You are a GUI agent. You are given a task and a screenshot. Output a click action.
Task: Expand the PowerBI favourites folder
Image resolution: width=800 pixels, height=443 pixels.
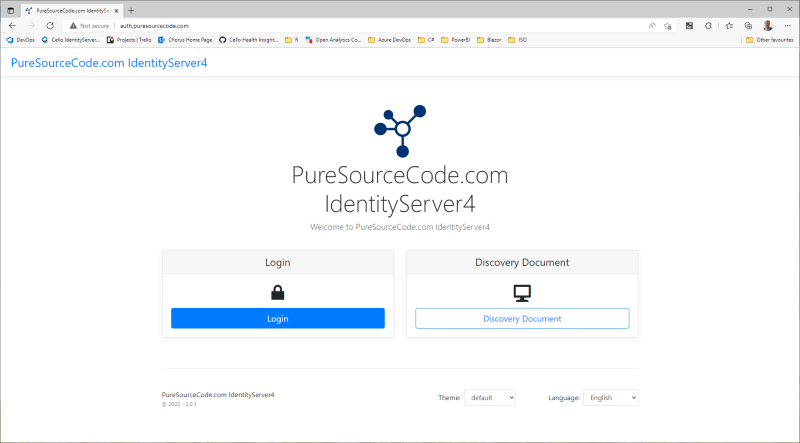[456, 40]
